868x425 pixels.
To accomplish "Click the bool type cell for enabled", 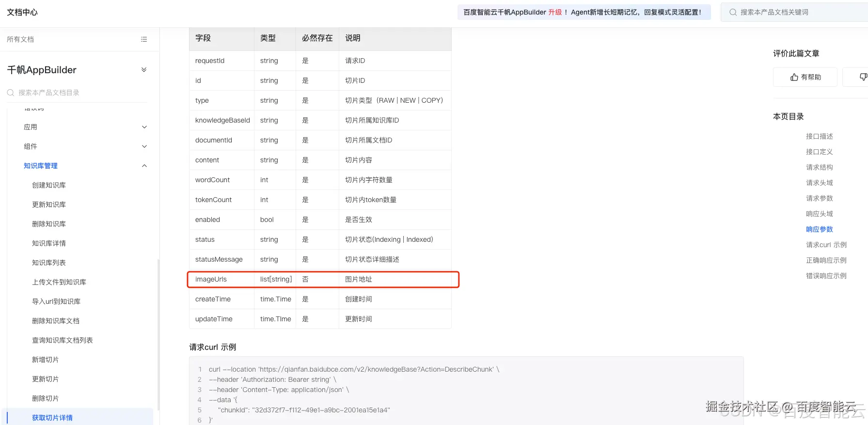I will coord(275,220).
